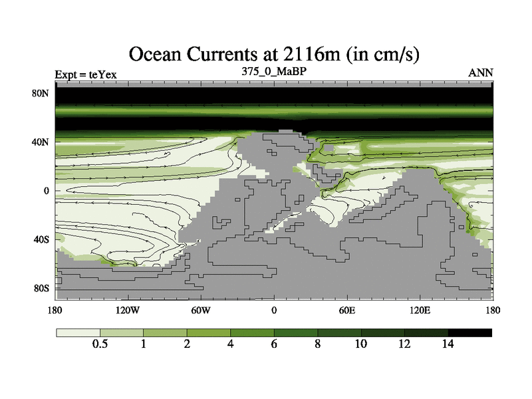Click the "Expt = teYex" experiment label
Screen dimensions: 532x399
click(86, 74)
